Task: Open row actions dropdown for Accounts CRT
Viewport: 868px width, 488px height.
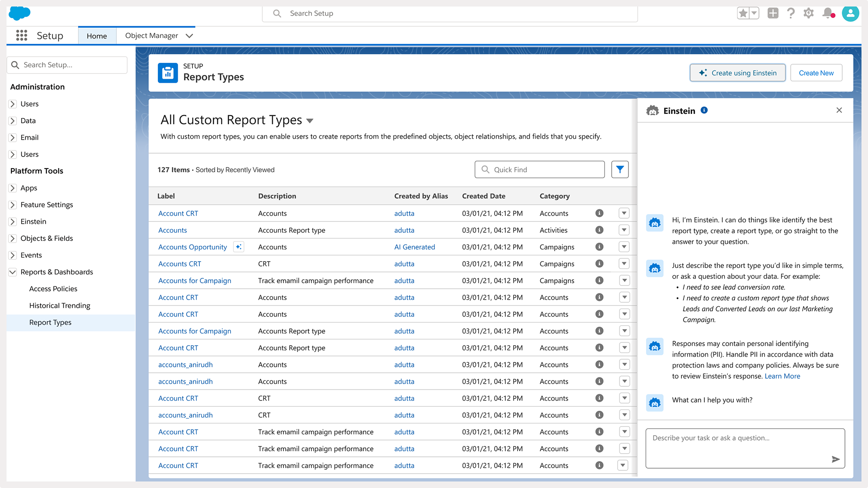Action: coord(624,263)
